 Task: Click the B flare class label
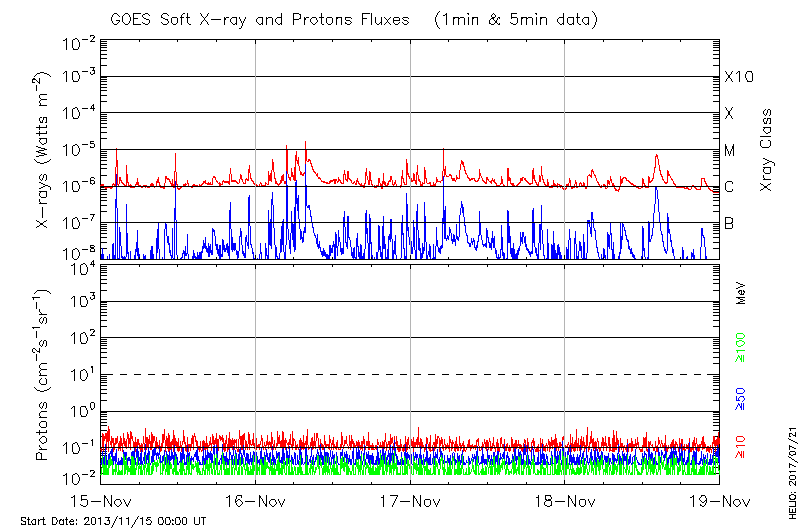pyautogui.click(x=730, y=223)
